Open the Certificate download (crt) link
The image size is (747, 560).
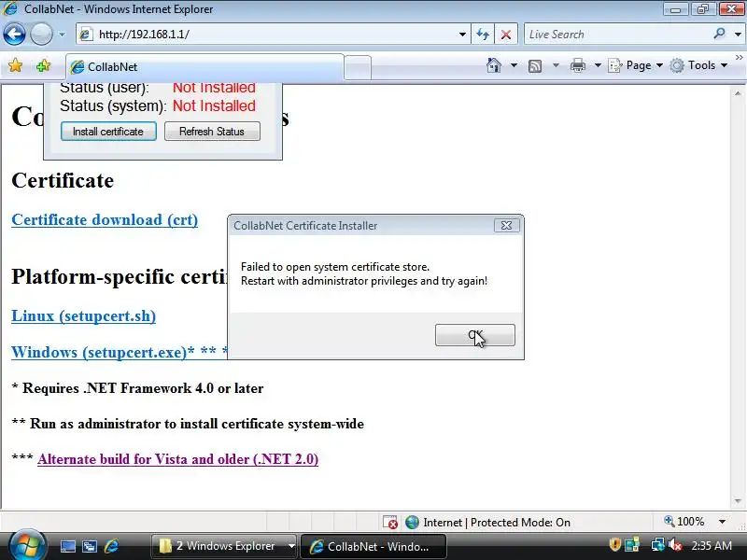pyautogui.click(x=105, y=220)
